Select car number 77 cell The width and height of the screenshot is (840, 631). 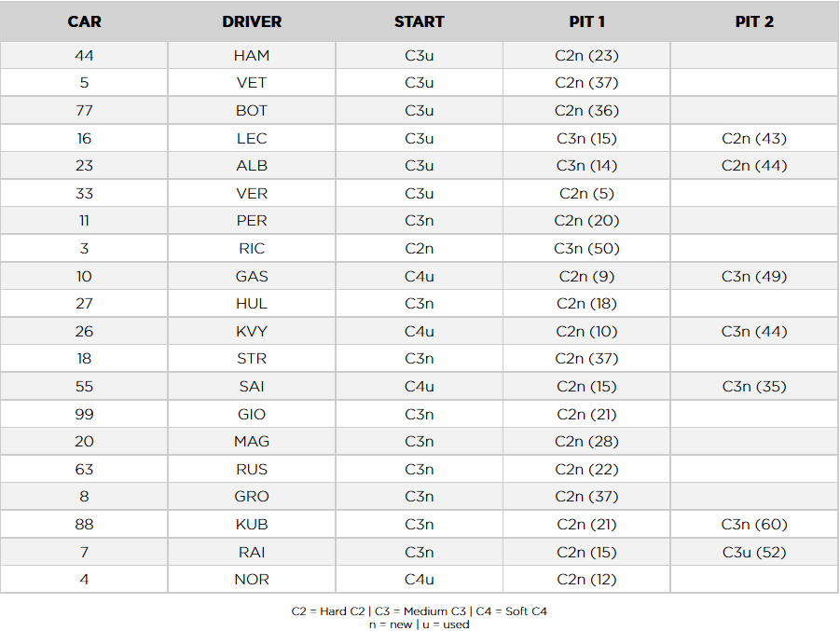coord(84,110)
